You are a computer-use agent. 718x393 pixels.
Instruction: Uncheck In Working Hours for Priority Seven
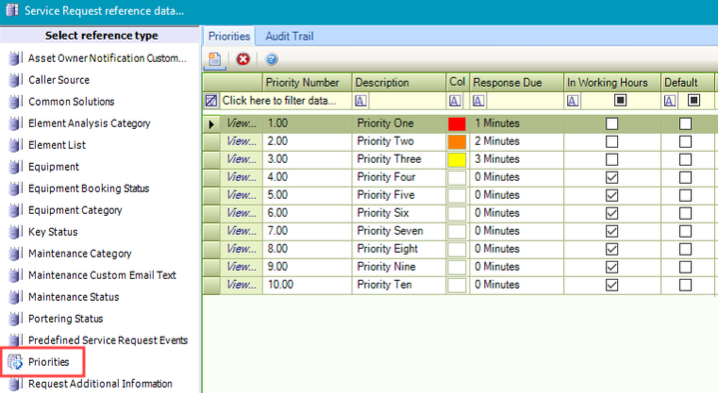click(612, 231)
